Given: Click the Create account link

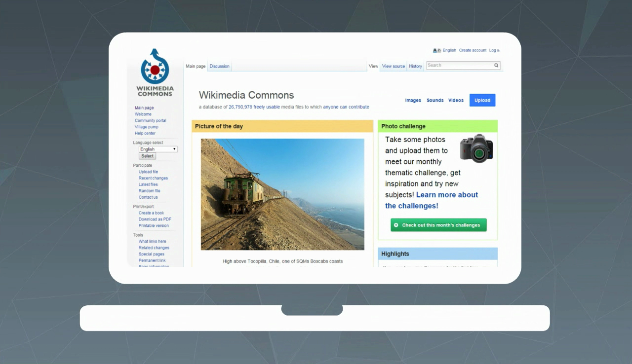Looking at the screenshot, I should tap(473, 50).
